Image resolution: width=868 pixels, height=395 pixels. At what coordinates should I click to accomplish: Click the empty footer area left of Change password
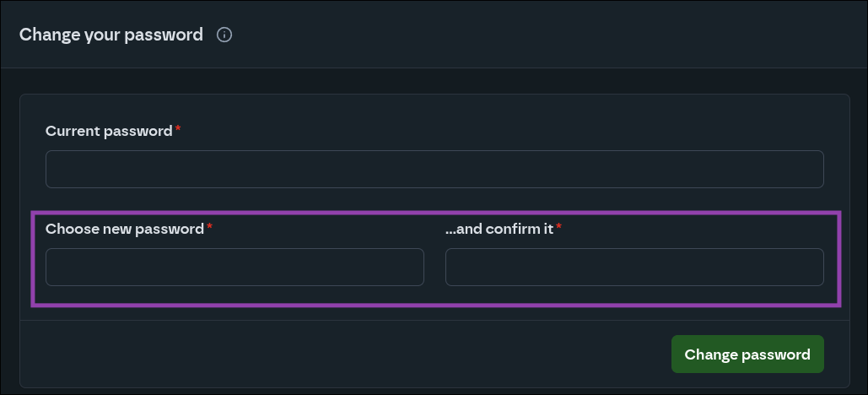(x=337, y=354)
